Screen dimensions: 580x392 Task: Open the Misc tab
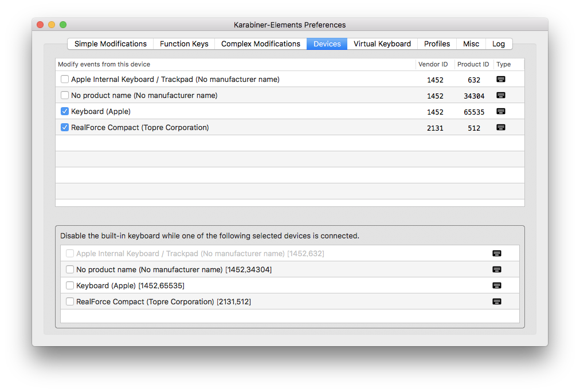tap(471, 44)
